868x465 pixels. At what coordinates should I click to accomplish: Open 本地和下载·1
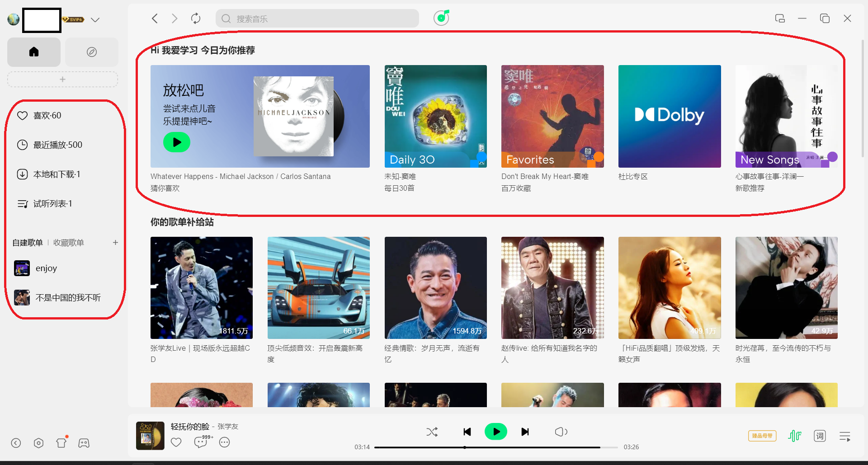[48, 174]
